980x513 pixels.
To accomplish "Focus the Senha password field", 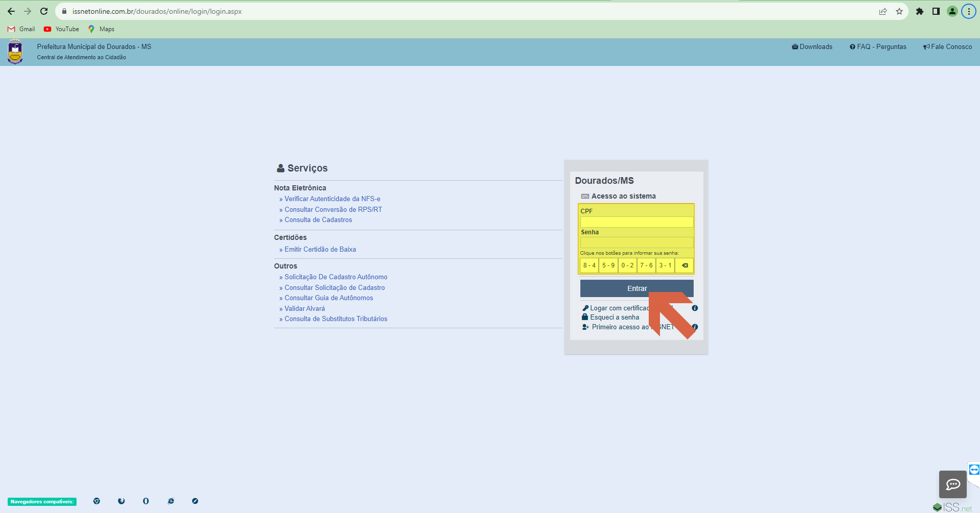I will pyautogui.click(x=636, y=242).
